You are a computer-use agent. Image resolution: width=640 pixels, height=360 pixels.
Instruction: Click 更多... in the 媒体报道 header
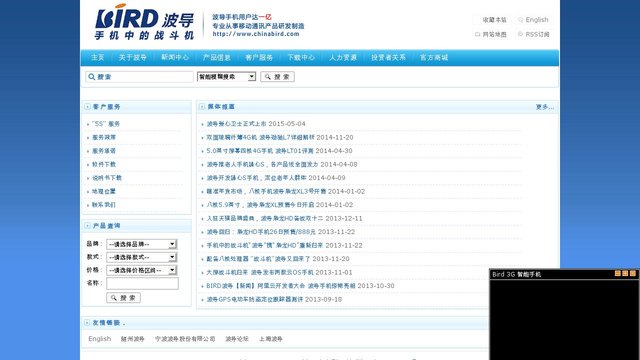545,107
